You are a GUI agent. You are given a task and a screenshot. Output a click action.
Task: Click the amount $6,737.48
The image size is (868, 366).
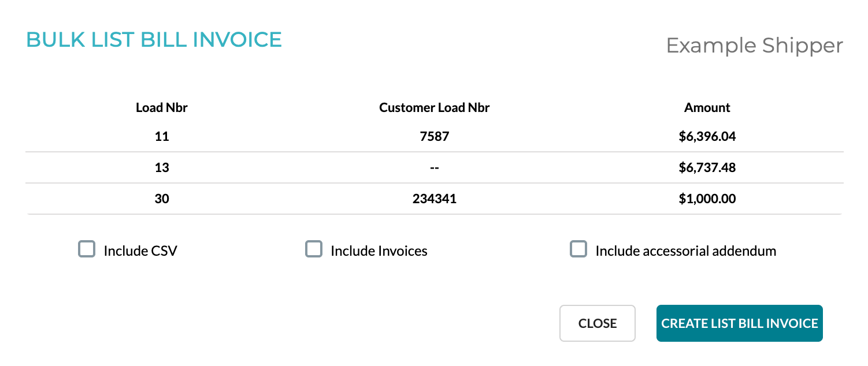pos(707,167)
